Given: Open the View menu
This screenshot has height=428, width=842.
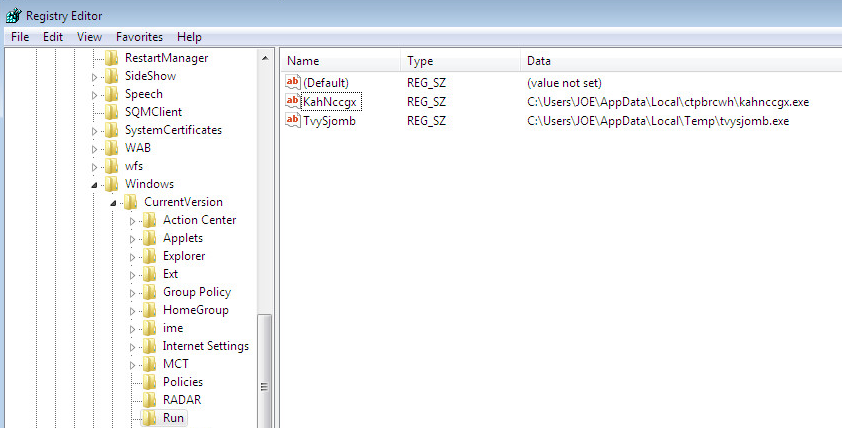Looking at the screenshot, I should coord(90,37).
